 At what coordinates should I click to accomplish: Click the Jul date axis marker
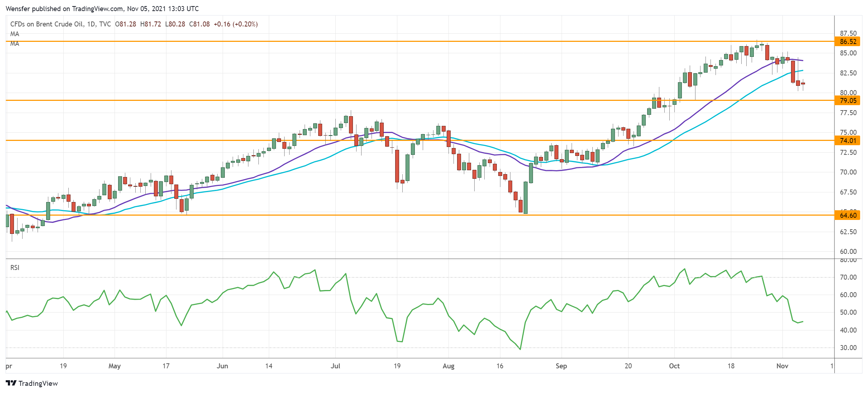pos(335,366)
